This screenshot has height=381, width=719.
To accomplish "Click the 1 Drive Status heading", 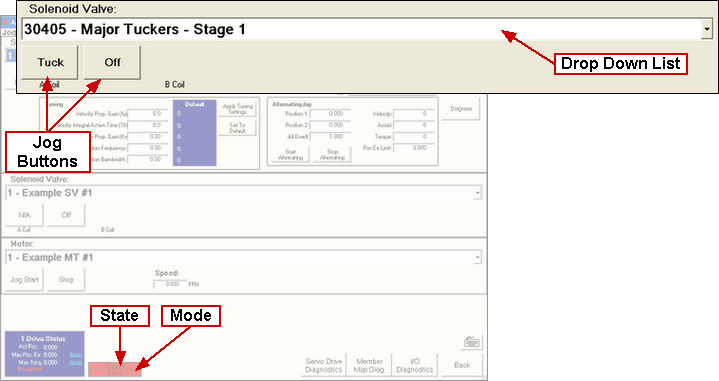I will click(x=43, y=339).
